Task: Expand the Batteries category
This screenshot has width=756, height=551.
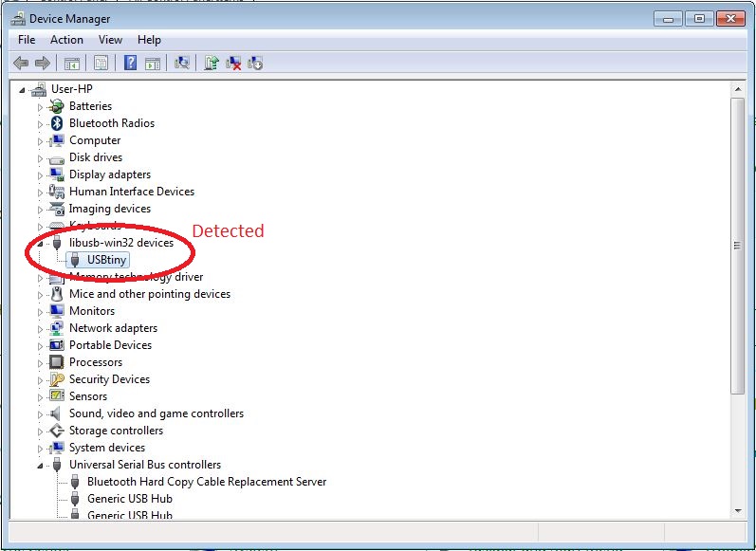Action: [x=40, y=107]
